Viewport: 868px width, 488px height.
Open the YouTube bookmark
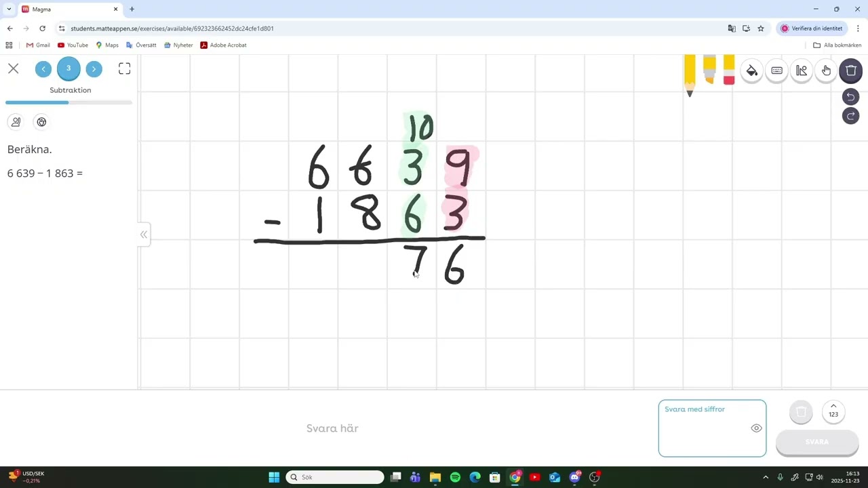(x=73, y=45)
